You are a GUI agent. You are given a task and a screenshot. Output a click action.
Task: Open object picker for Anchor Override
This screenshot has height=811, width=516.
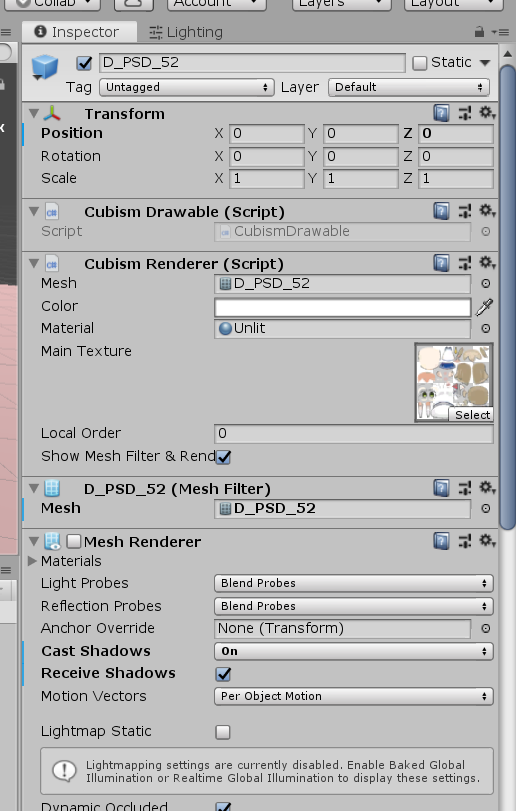(485, 628)
